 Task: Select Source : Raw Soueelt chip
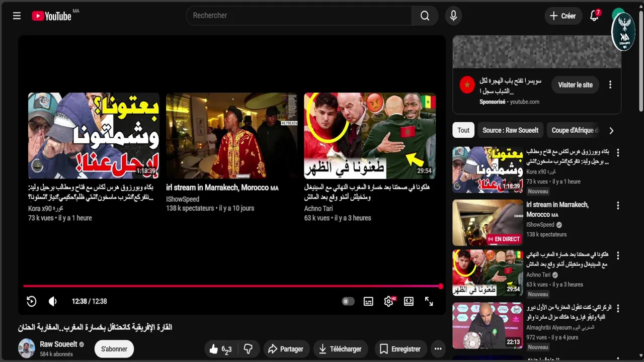510,130
